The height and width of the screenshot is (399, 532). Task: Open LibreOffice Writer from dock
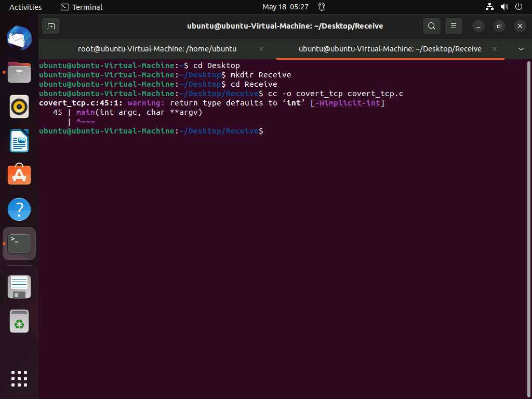(x=19, y=141)
